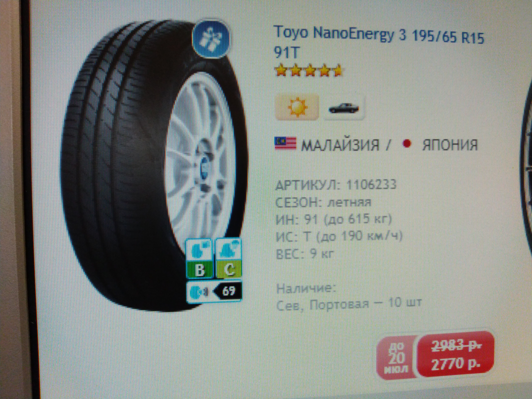Click the gift bonus badge on tire

(x=211, y=39)
